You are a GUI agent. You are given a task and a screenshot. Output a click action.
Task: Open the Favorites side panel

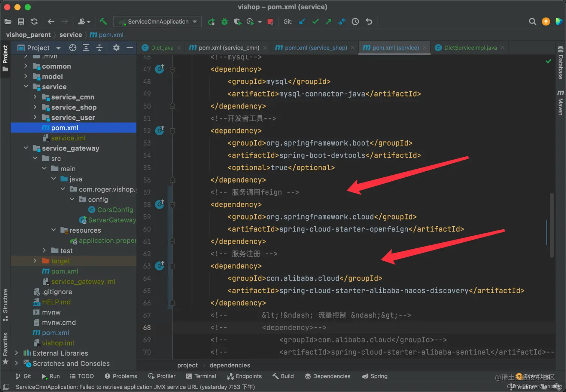pyautogui.click(x=5, y=348)
